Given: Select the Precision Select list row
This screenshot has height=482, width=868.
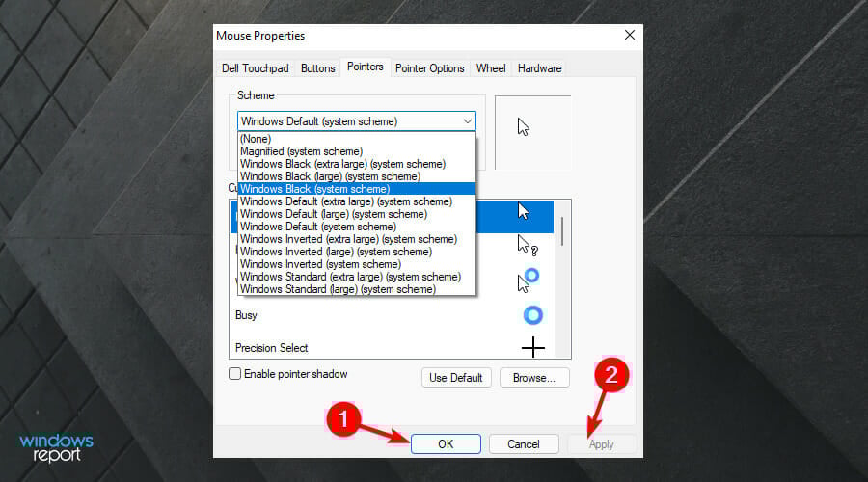Looking at the screenshot, I should (392, 348).
